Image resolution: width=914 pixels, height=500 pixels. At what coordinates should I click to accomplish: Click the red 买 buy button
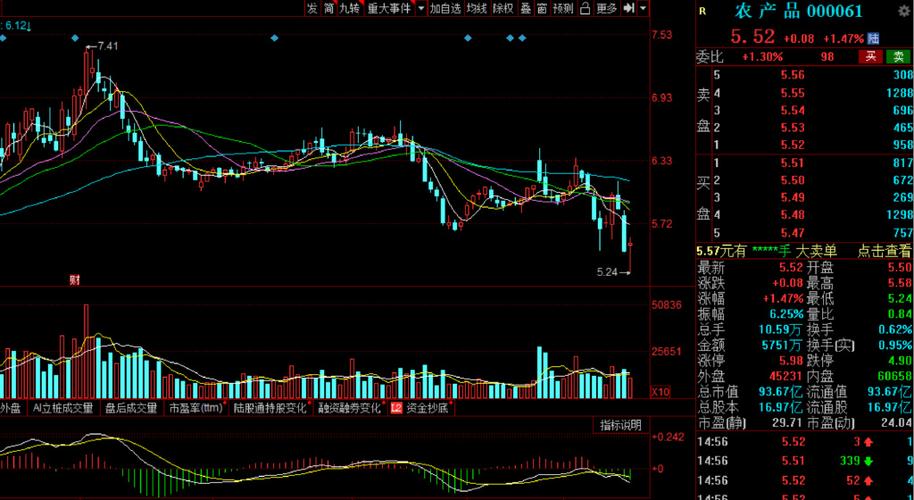coord(871,57)
